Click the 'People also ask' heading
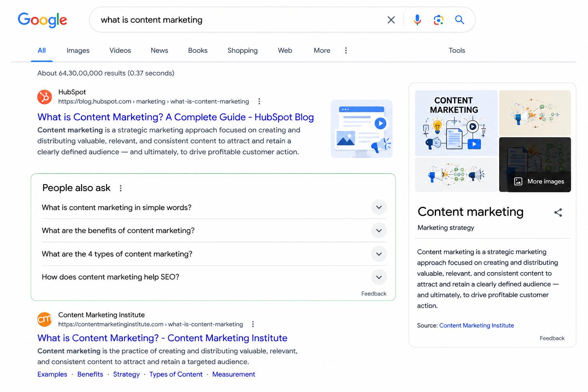Image resolution: width=588 pixels, height=392 pixels. (x=76, y=188)
